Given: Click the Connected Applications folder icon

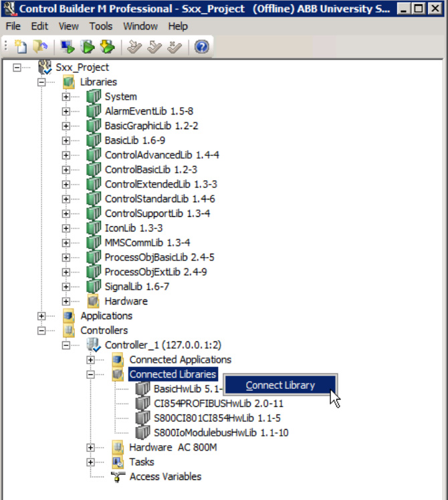Looking at the screenshot, I should pos(118,359).
